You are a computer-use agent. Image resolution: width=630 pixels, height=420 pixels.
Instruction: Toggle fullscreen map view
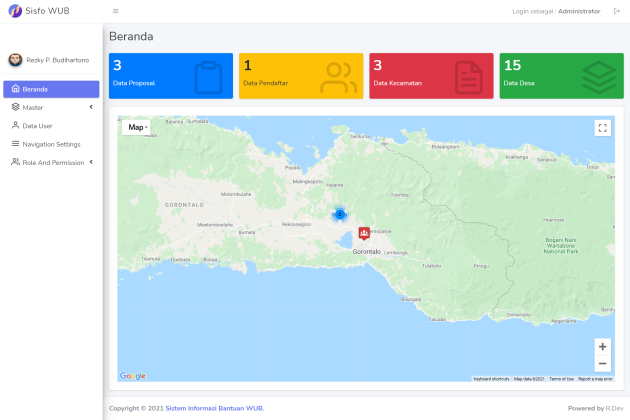tap(602, 128)
